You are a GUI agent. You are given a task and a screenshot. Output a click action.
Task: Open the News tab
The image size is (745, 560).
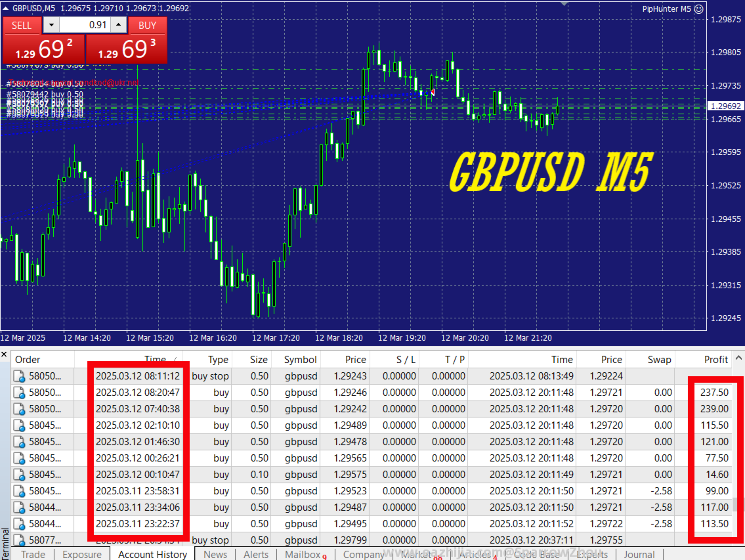click(215, 554)
